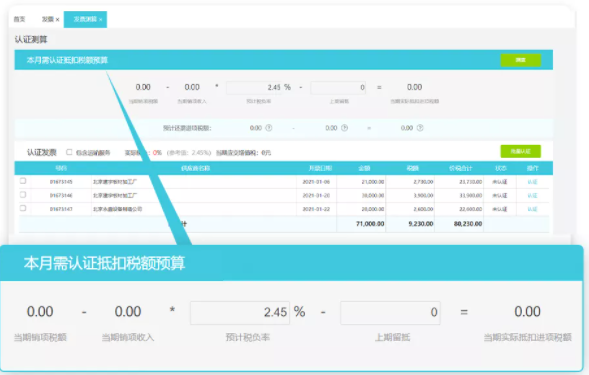Click the grand total 80,230.00
Screen dimensions: 589x375
tap(468, 224)
